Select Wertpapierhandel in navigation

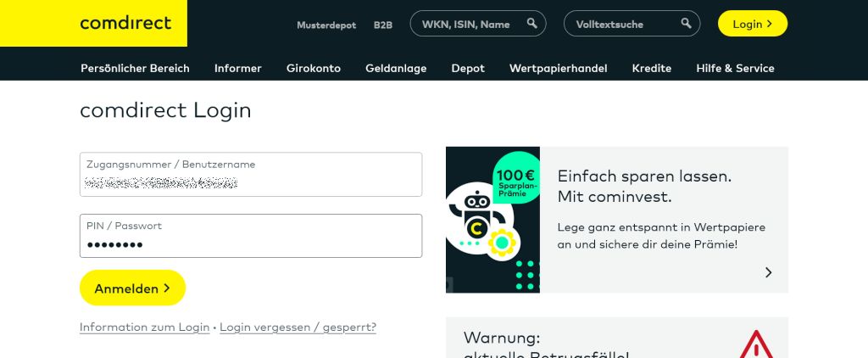[558, 68]
